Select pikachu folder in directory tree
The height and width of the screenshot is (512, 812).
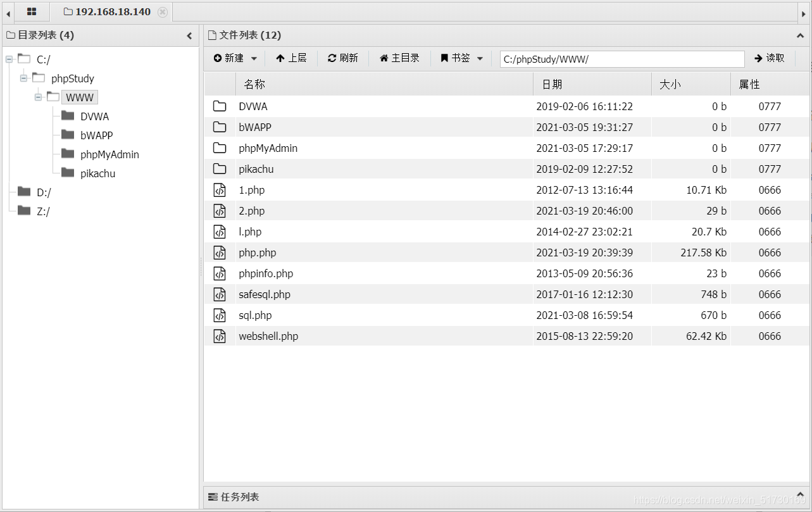click(98, 173)
